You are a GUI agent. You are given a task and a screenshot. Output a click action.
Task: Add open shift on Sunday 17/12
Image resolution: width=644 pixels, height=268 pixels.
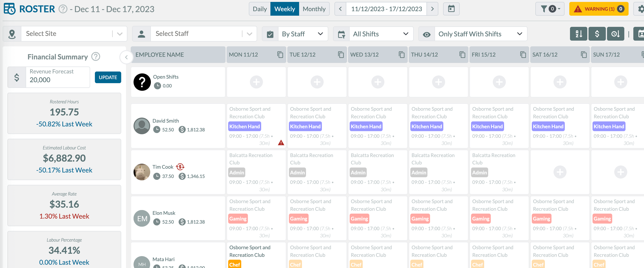621,82
